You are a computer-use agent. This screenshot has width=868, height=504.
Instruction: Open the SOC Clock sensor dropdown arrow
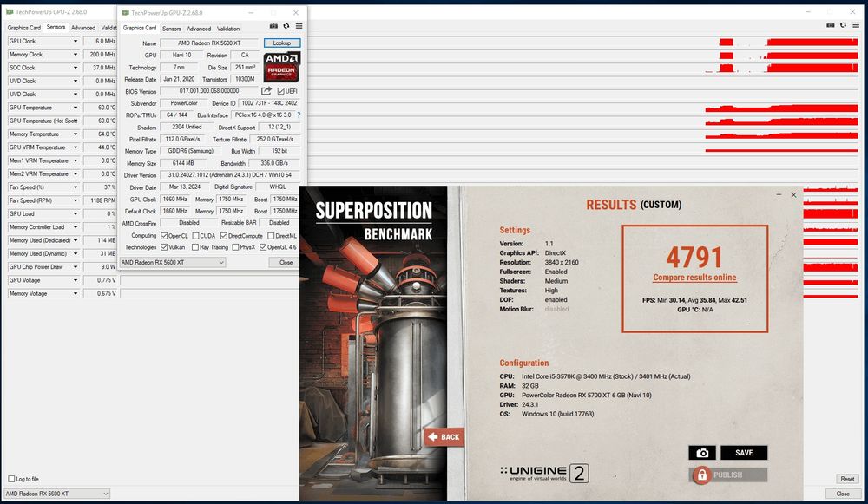click(x=76, y=68)
